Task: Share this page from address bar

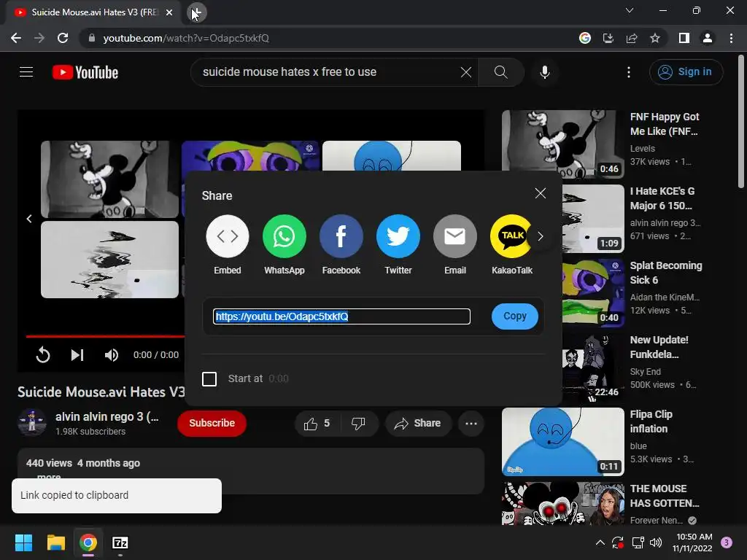Action: (x=632, y=38)
